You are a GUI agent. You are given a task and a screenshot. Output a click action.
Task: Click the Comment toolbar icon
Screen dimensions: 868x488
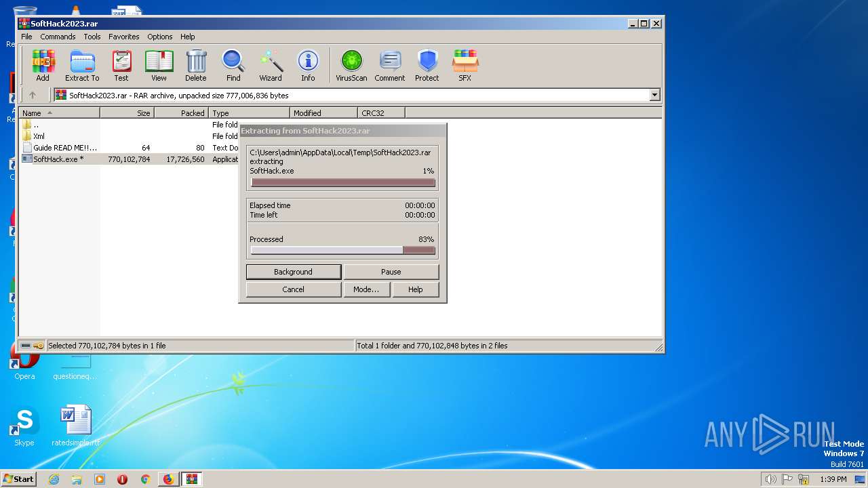[390, 66]
